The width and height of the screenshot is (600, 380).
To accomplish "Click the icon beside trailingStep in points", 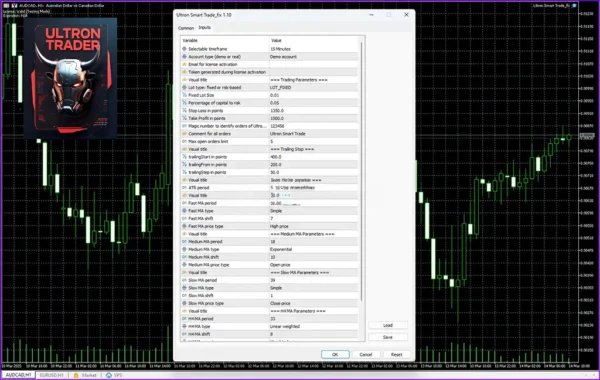I will 184,172.
